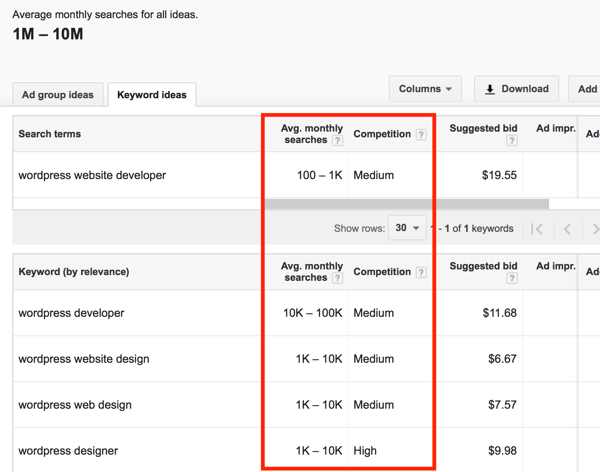This screenshot has width=600, height=472.
Task: Click Competition header in Keyword table
Action: tap(382, 272)
